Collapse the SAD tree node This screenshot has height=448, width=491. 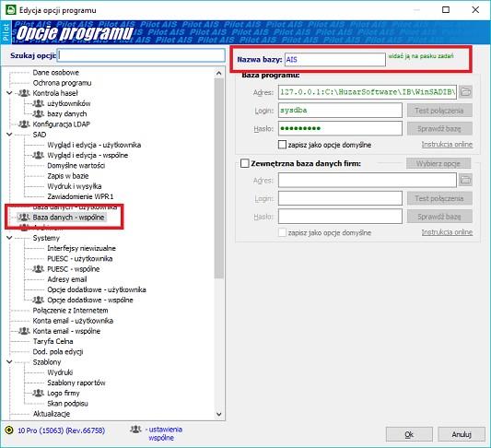(x=9, y=135)
